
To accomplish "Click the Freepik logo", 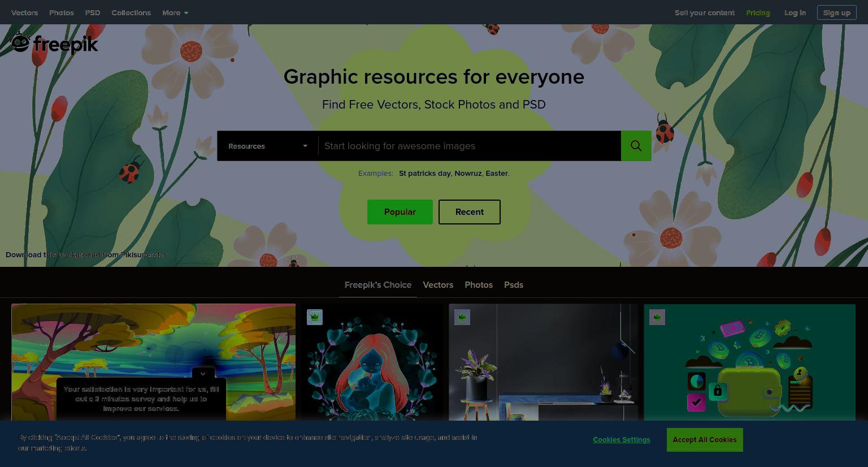I will (54, 43).
